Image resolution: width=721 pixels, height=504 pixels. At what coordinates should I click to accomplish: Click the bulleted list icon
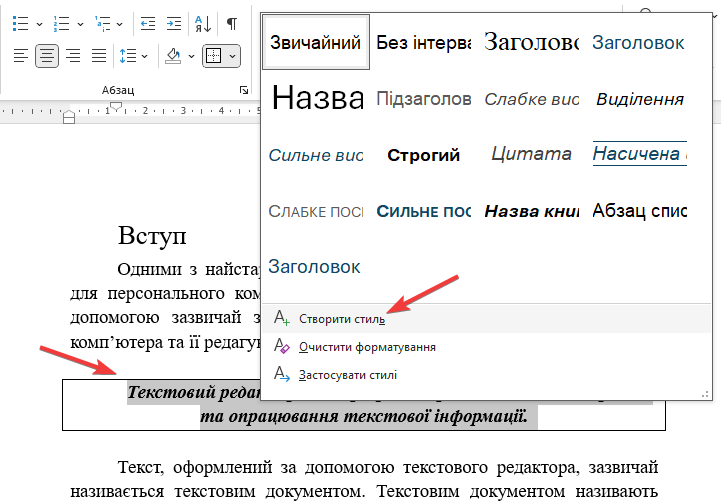coord(20,23)
